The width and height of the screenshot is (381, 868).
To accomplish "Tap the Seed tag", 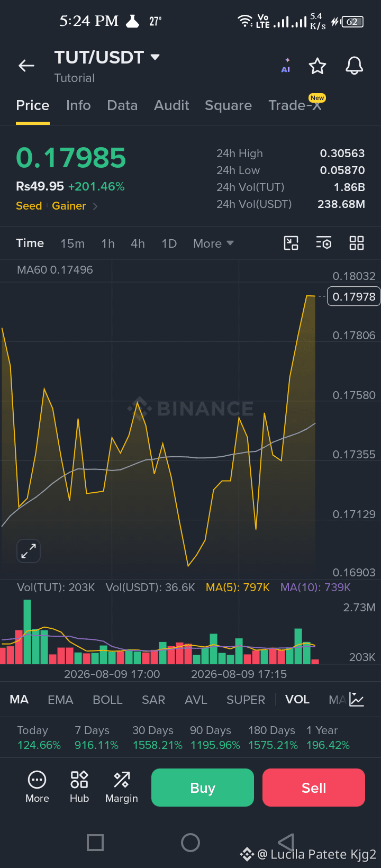I will (x=29, y=206).
